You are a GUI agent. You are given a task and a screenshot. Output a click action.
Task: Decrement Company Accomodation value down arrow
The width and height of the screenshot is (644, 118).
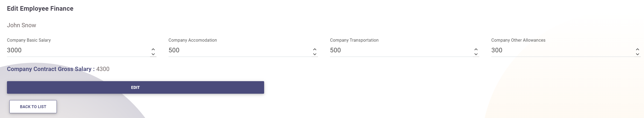coord(315,54)
